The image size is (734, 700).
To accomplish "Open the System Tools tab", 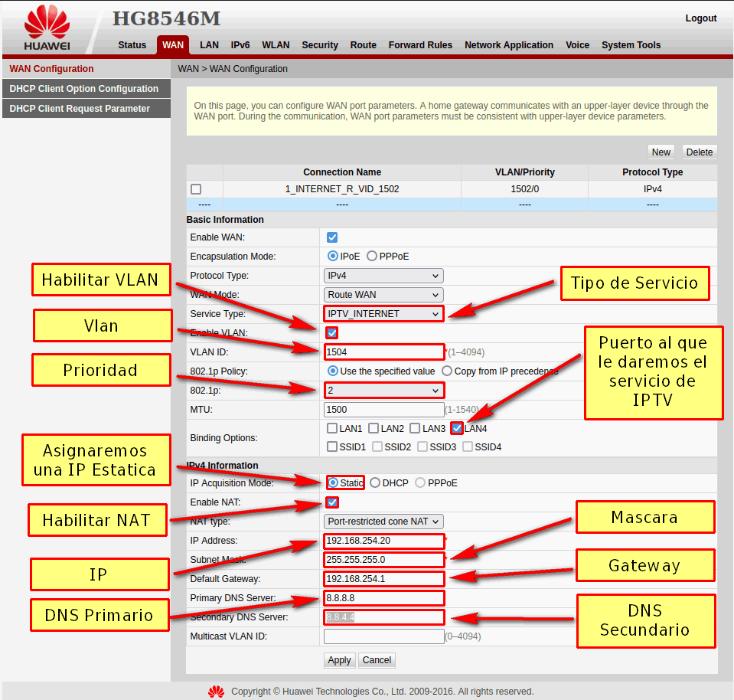I will 631,45.
